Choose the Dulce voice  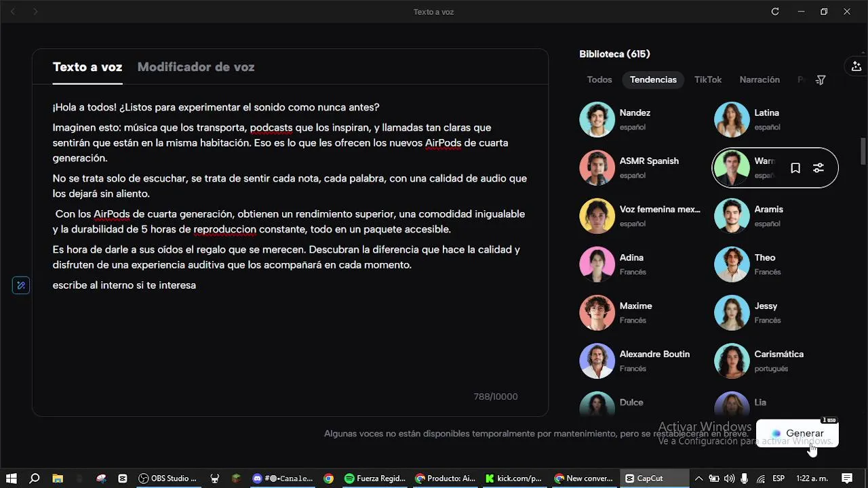pos(641,403)
